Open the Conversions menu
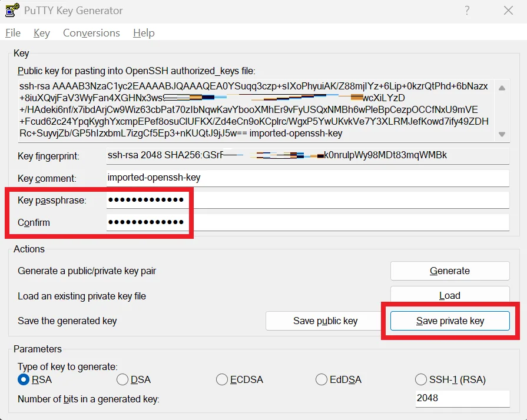Viewport: 527px width, 420px height. 91,33
